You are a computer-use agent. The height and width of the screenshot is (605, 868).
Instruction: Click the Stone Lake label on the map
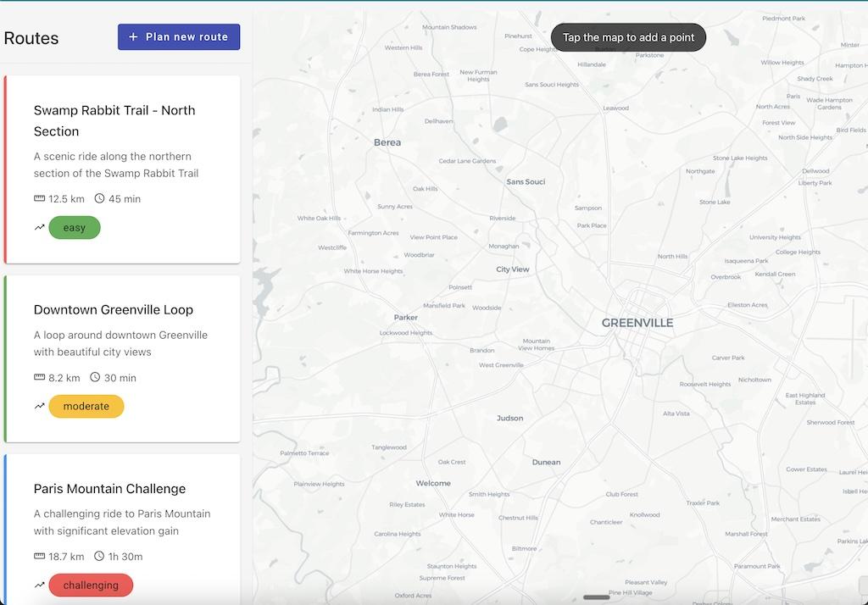715,202
